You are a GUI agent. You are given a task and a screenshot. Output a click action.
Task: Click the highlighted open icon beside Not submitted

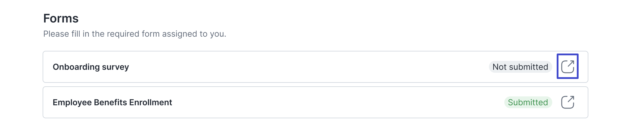[x=568, y=67]
